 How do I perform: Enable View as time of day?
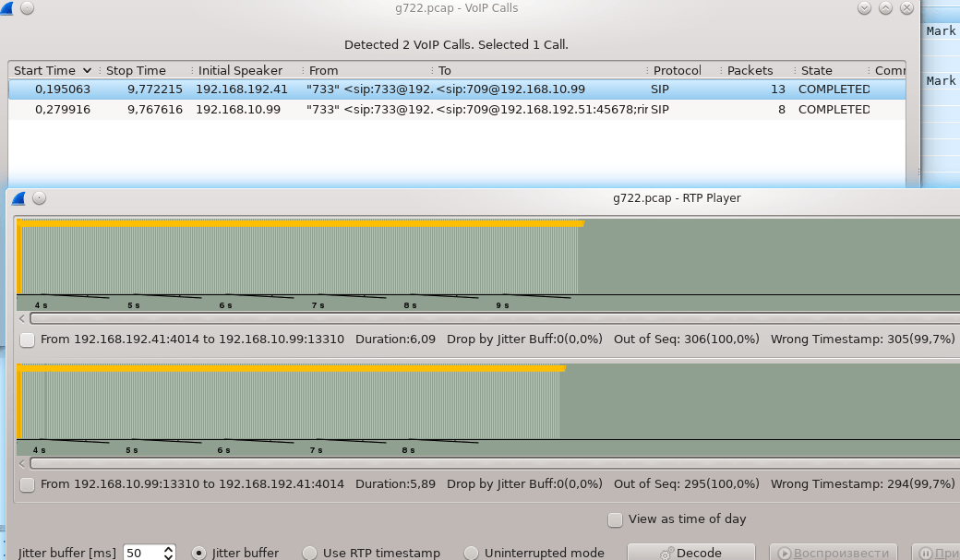click(x=616, y=519)
